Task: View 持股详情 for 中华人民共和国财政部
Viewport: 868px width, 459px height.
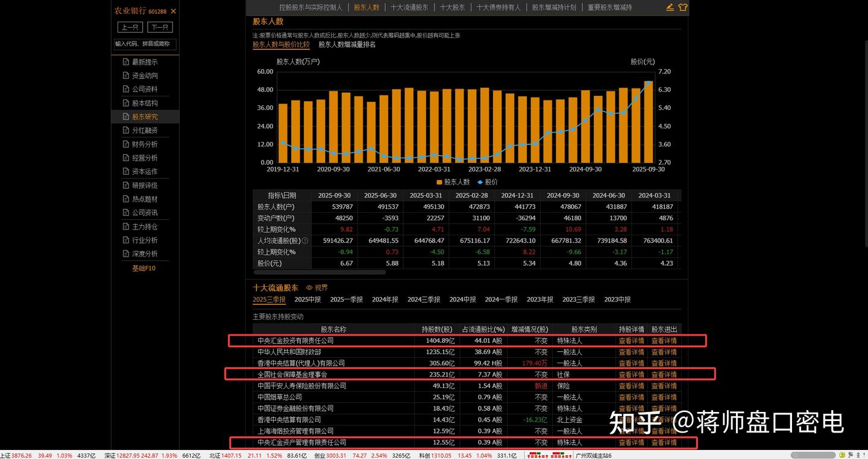Action: (x=632, y=352)
